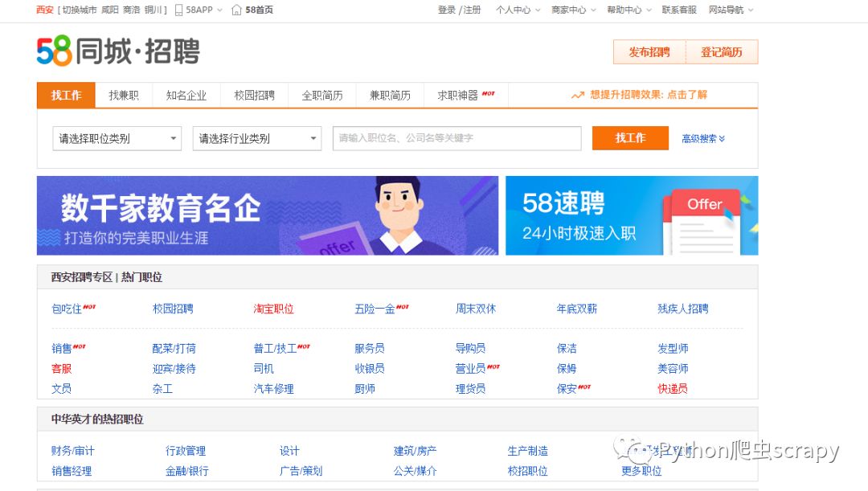
Task: Expand 高级搜索 options
Action: 703,138
